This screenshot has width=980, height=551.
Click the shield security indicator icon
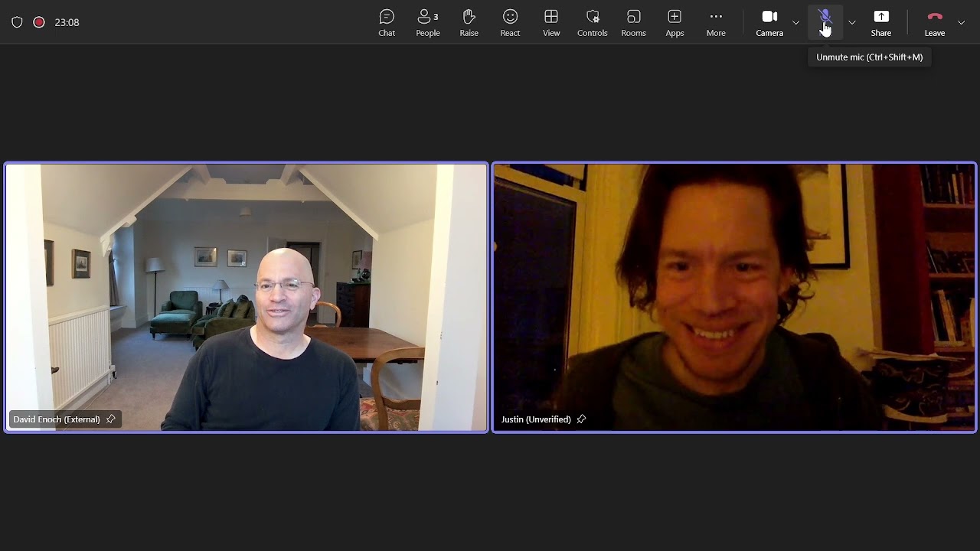[x=17, y=22]
